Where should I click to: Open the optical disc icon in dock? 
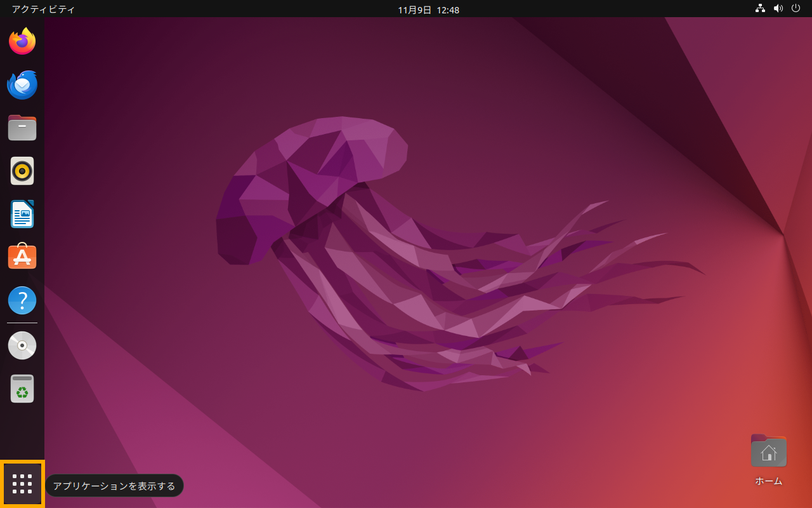[22, 345]
